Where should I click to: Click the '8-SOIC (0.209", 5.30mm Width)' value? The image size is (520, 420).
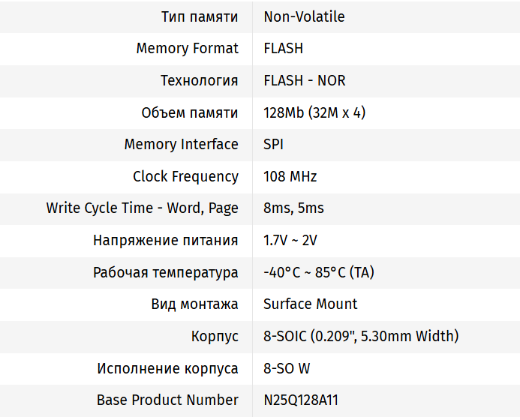click(360, 336)
